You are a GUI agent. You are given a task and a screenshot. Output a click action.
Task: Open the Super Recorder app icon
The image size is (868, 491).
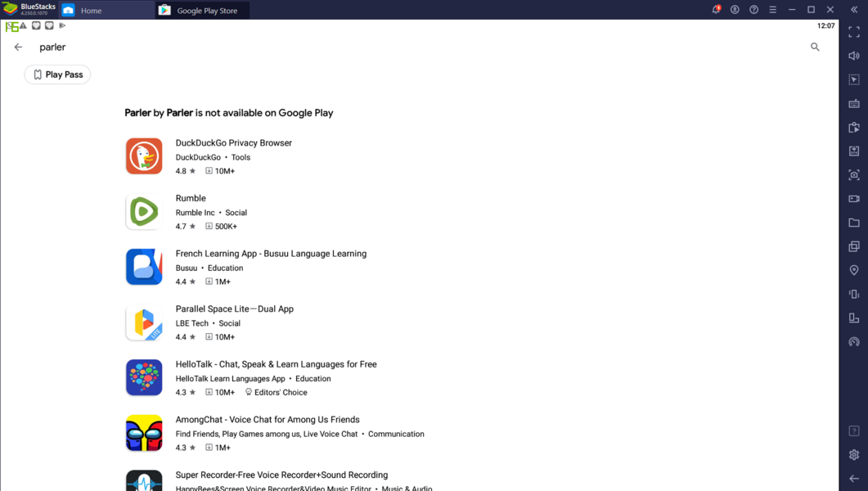144,480
